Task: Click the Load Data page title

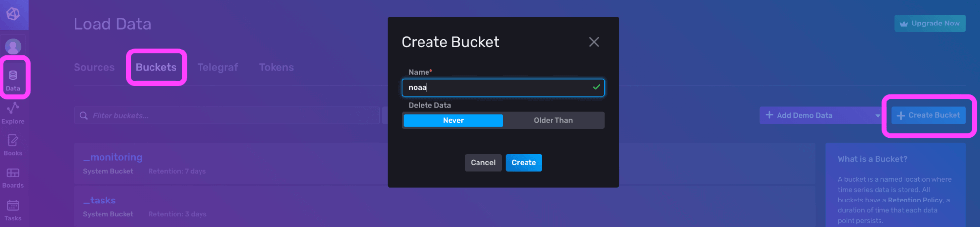Action: [x=112, y=24]
